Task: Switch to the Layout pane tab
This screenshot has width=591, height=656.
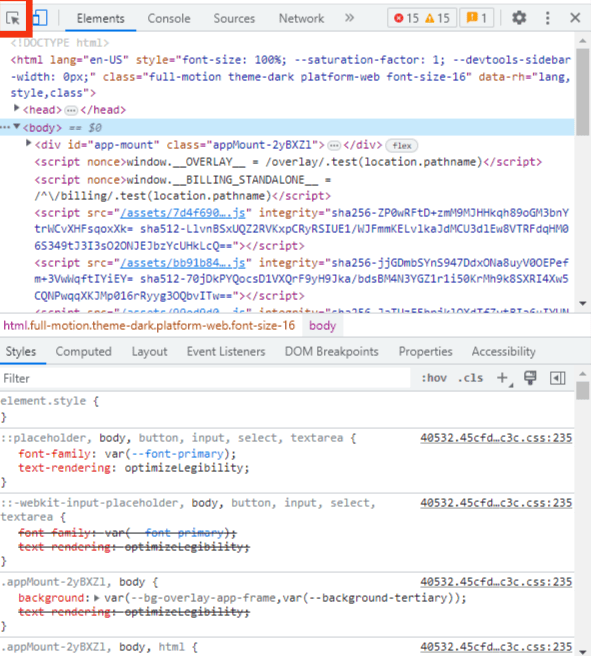Action: click(149, 351)
